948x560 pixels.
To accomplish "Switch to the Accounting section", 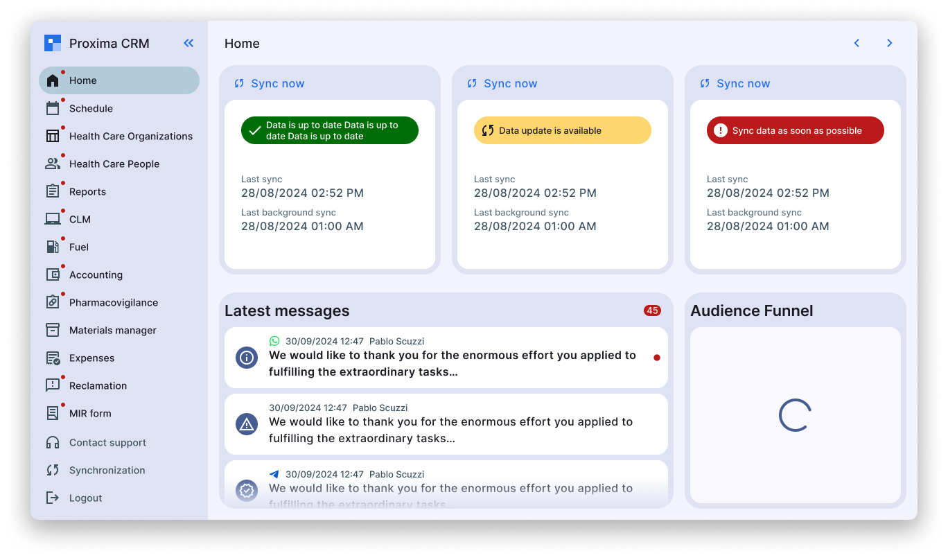I will click(53, 274).
